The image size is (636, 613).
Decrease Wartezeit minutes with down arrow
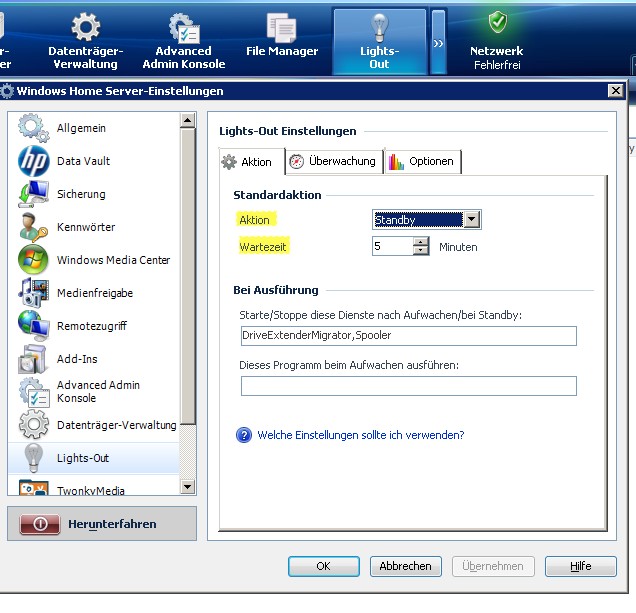point(421,250)
